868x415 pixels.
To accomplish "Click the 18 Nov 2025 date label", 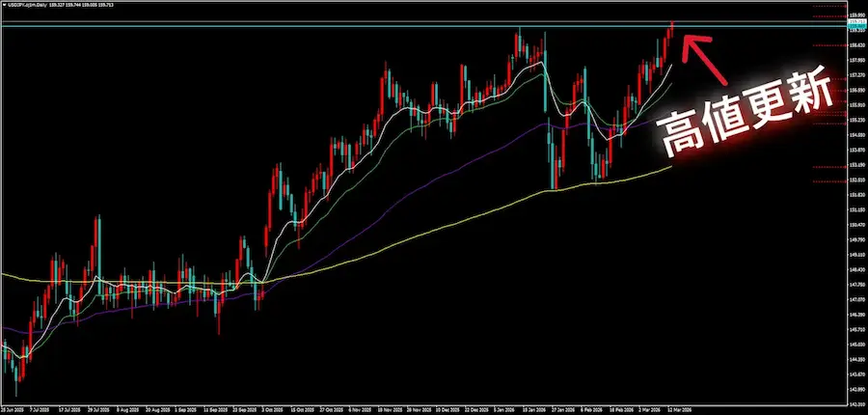I will pos(389,409).
